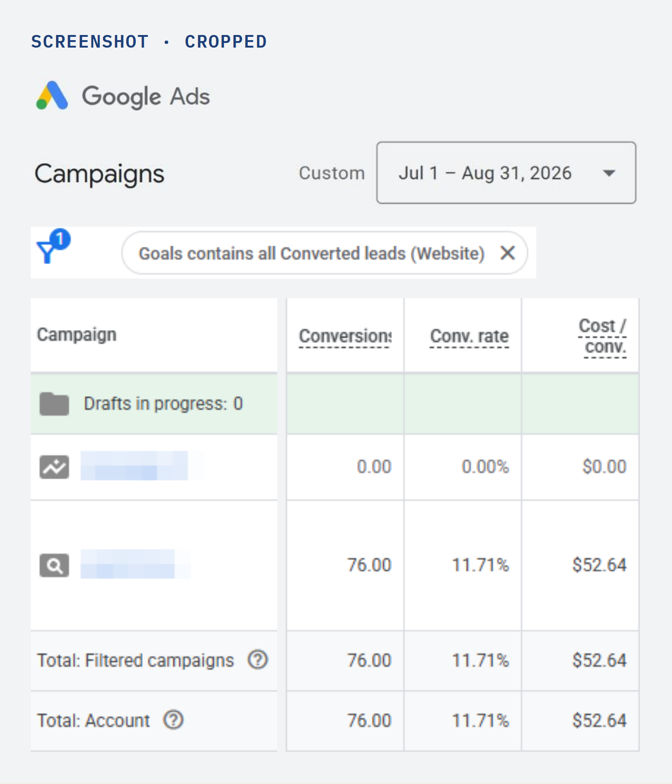Click 76.00 conversions in the Search campaign row
Screen dimensions: 672x784
click(369, 565)
